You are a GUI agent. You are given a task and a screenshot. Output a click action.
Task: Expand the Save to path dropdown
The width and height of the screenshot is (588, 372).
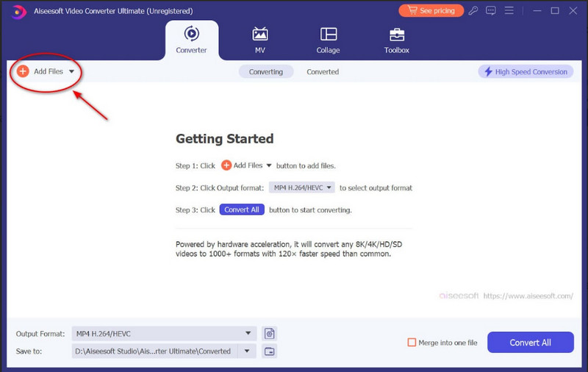pyautogui.click(x=247, y=351)
